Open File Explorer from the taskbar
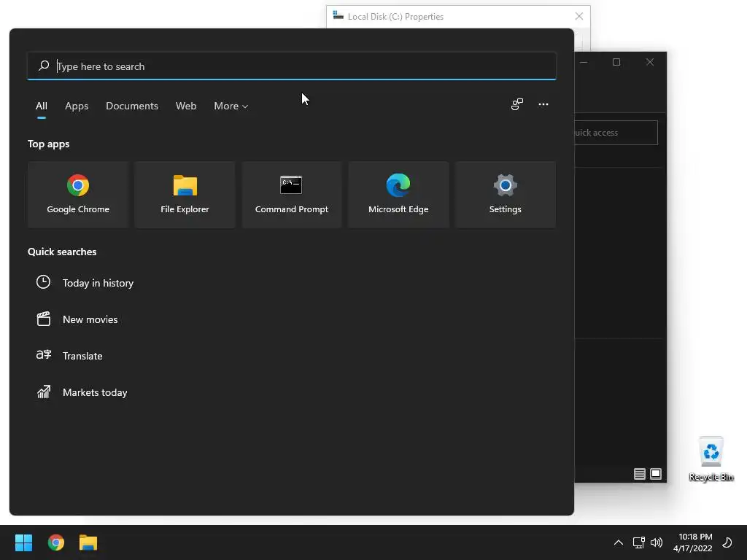Screen dimensions: 747x560 [88, 542]
